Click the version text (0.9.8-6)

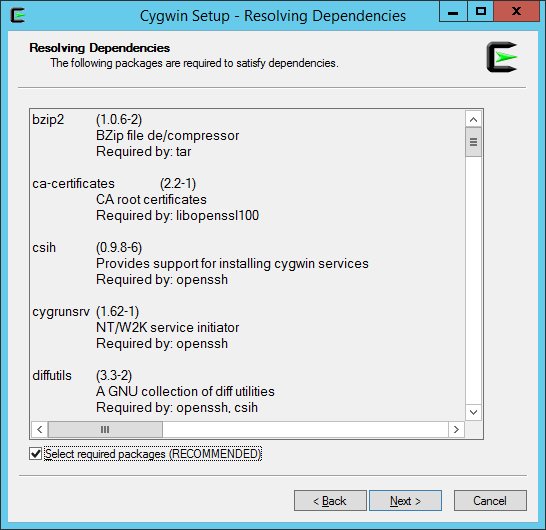[119, 248]
